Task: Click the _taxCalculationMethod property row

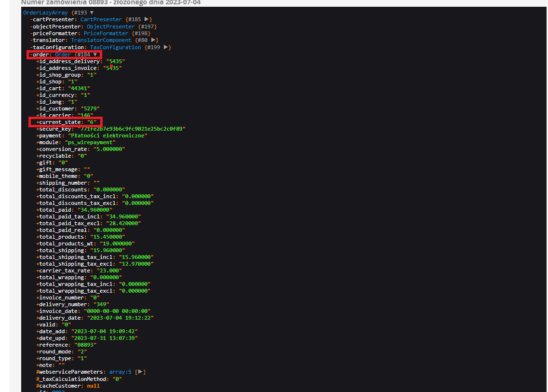Action: tap(79, 379)
